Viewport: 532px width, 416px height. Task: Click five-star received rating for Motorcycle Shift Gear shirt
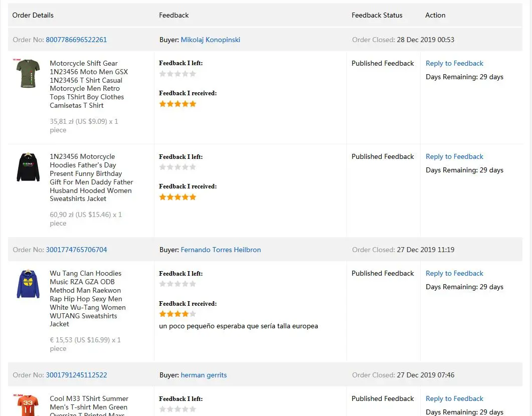[178, 104]
